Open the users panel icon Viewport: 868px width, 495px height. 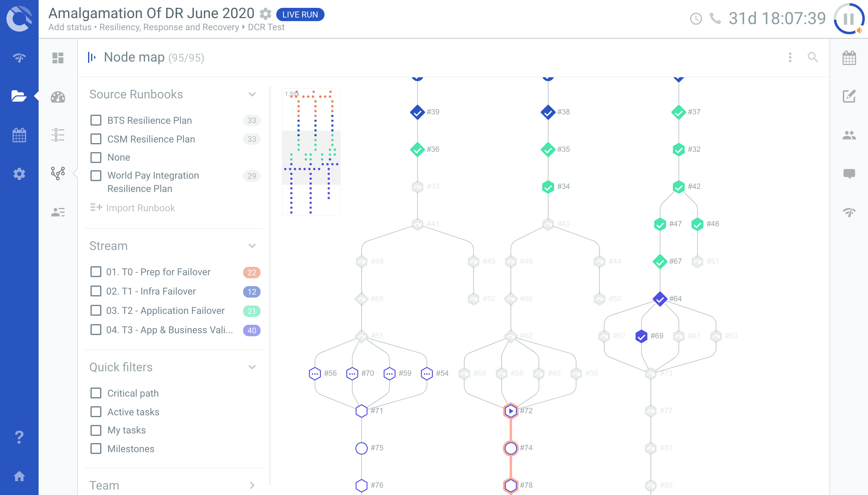[x=849, y=135]
